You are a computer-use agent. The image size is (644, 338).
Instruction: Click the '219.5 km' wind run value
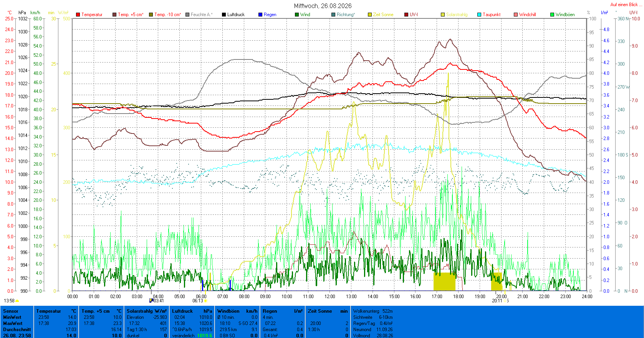click(x=228, y=330)
